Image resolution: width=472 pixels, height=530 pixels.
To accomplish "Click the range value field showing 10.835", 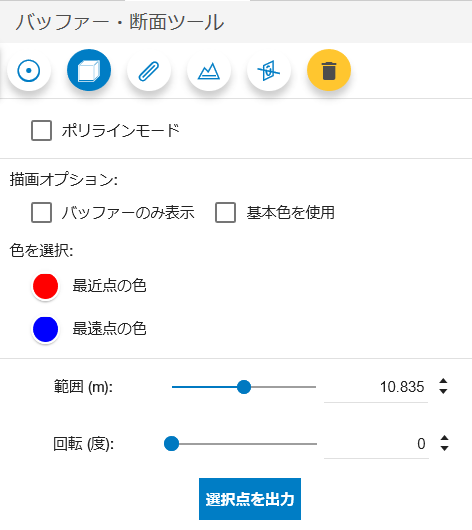I will point(376,387).
